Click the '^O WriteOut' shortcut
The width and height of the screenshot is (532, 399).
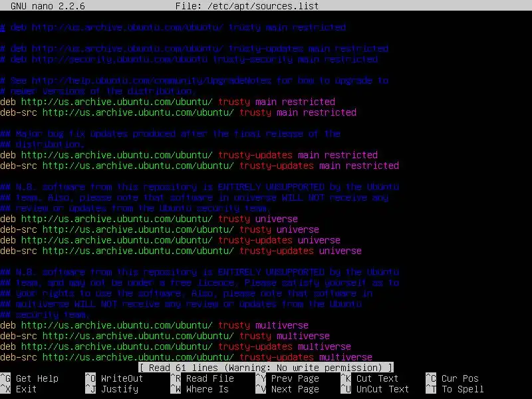[114, 378]
